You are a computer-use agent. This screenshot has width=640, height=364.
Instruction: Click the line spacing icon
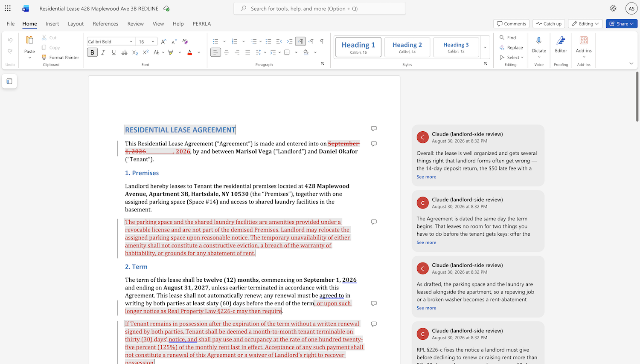click(258, 52)
